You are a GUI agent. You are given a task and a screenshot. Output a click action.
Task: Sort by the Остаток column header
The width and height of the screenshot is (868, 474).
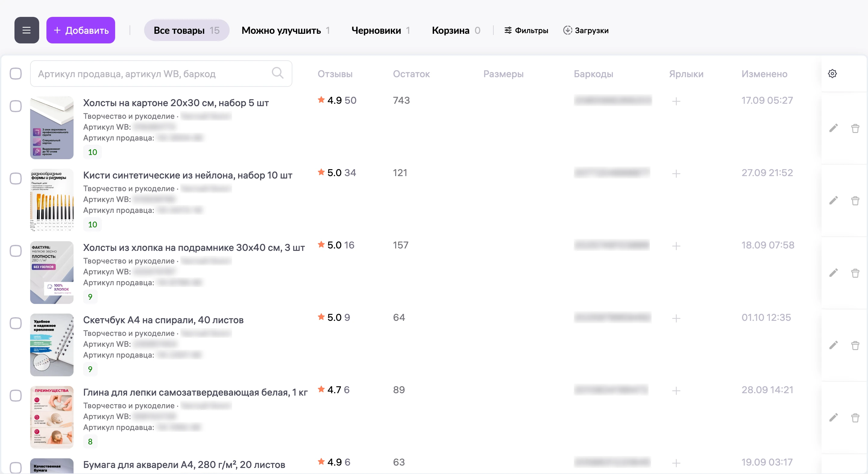[411, 74]
